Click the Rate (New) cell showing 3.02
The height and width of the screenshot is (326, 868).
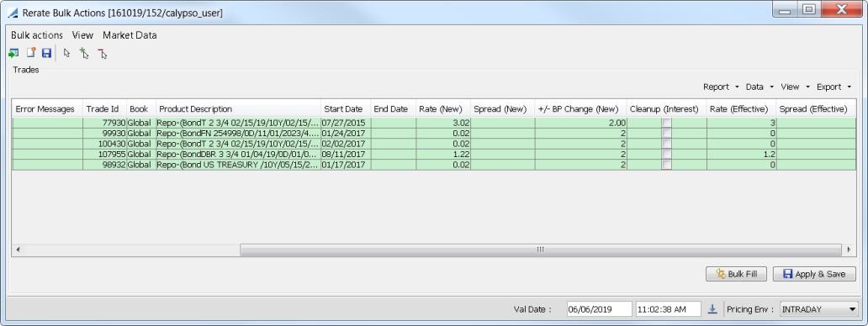coord(443,124)
